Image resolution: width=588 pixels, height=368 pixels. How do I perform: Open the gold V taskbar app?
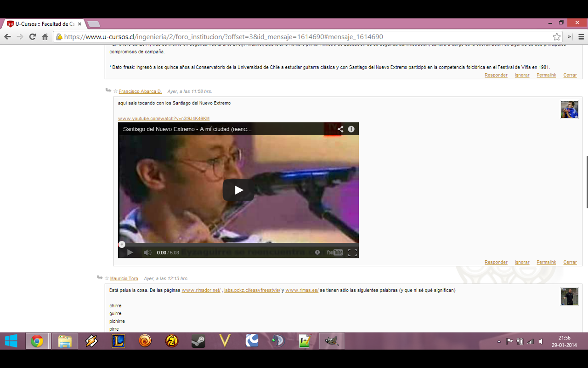tap(225, 341)
